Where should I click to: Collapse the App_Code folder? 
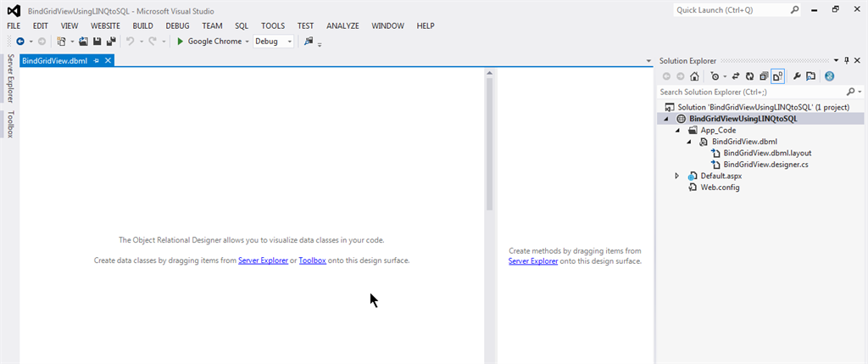tap(677, 130)
